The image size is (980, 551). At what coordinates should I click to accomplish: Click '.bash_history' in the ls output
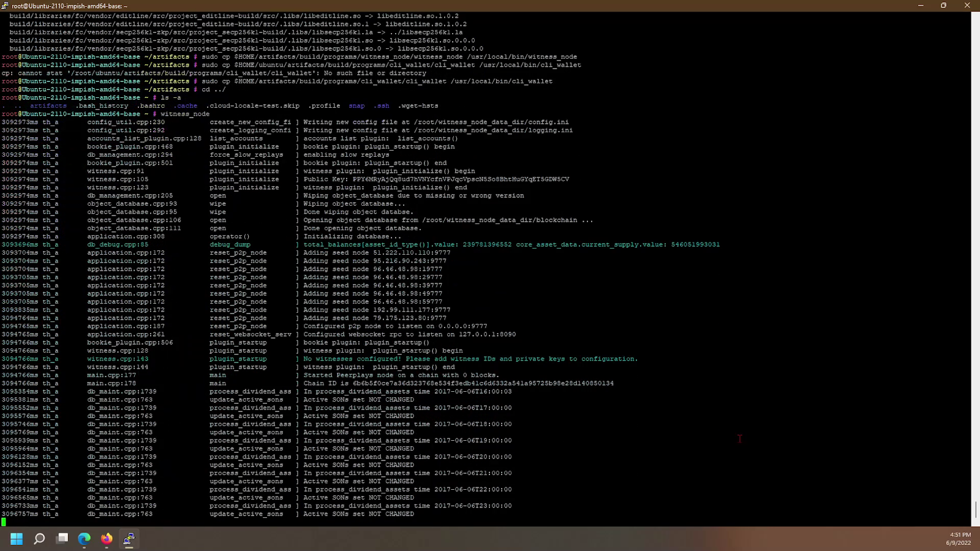tap(102, 106)
